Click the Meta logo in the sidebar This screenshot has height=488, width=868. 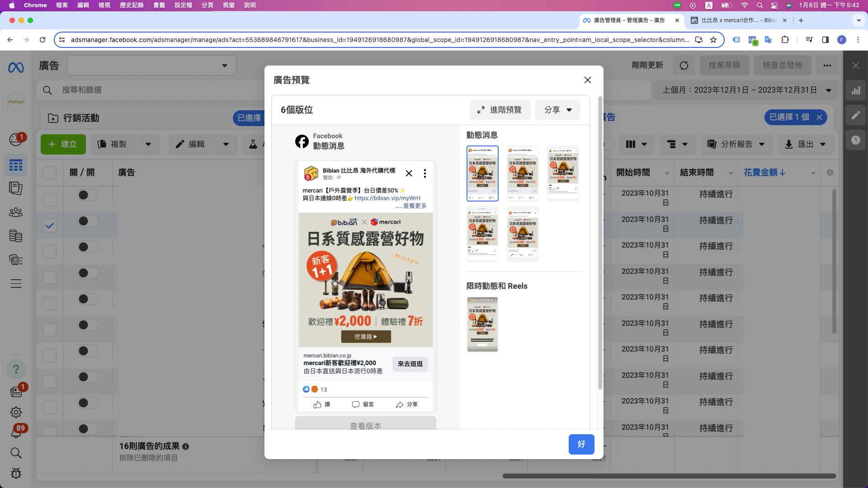click(16, 68)
